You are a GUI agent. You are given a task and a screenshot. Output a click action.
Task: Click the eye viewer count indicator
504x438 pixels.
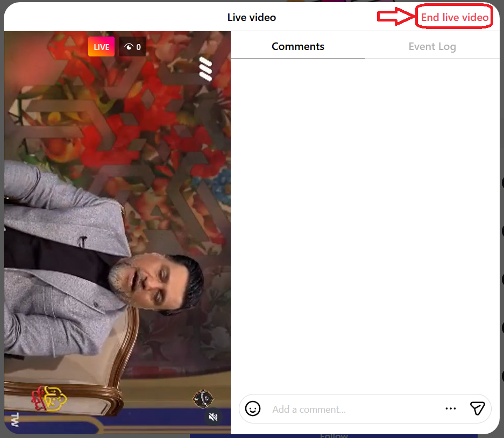click(132, 47)
